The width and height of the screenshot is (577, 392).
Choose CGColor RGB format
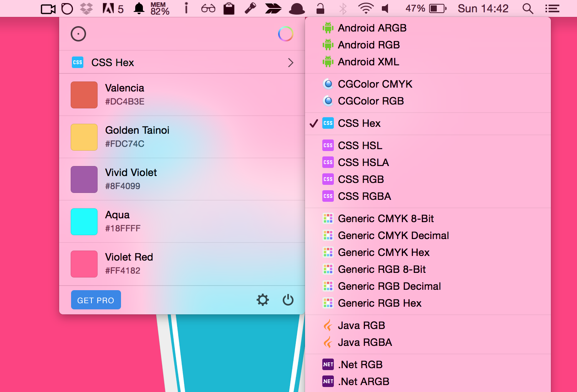[428, 101]
